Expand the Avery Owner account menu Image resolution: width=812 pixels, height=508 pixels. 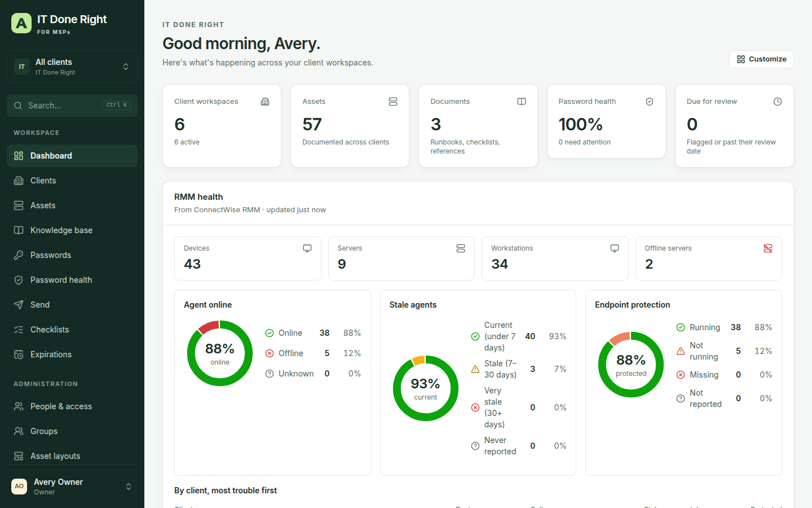coord(72,487)
